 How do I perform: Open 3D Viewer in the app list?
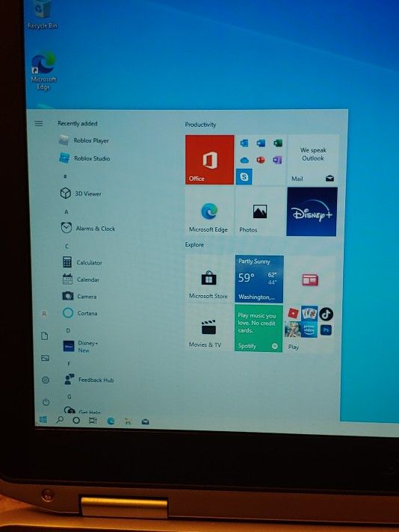click(81, 194)
